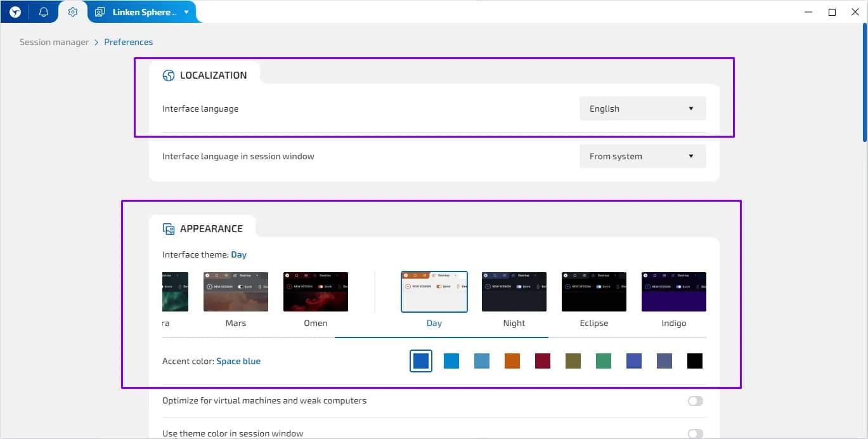Select the Eclipse theme thumbnail

(594, 292)
